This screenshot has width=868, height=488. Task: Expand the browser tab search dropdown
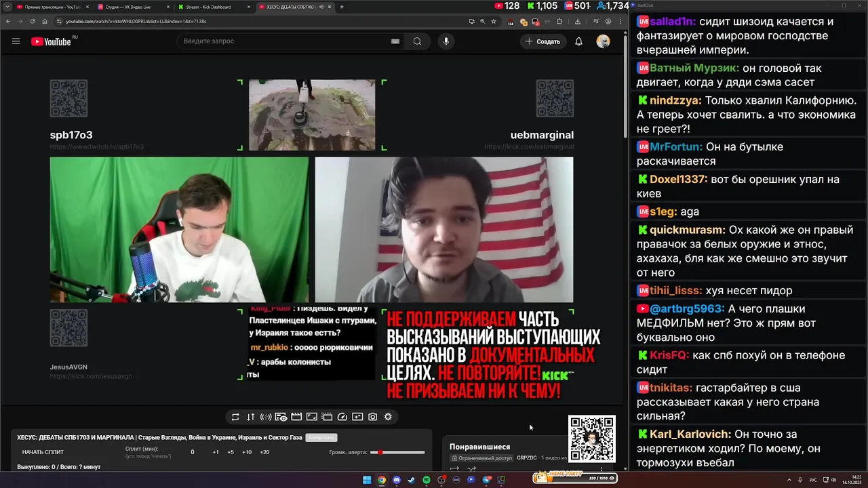pyautogui.click(x=7, y=7)
